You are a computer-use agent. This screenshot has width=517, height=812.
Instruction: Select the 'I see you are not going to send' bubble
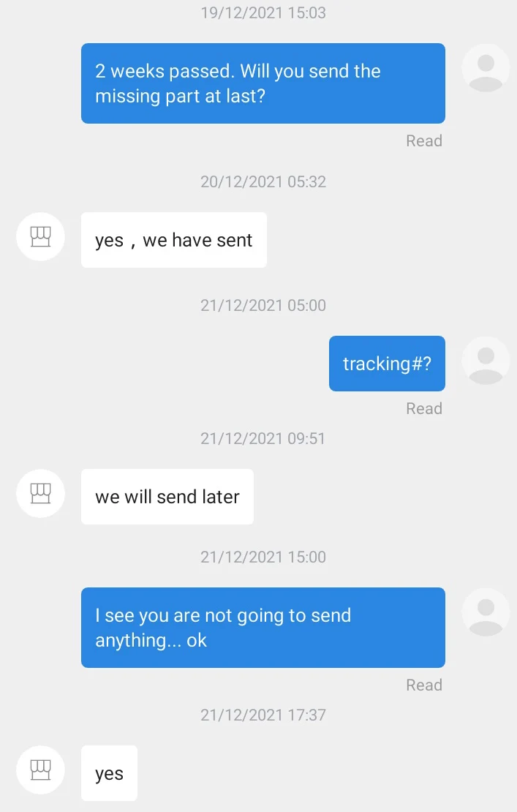pos(263,628)
